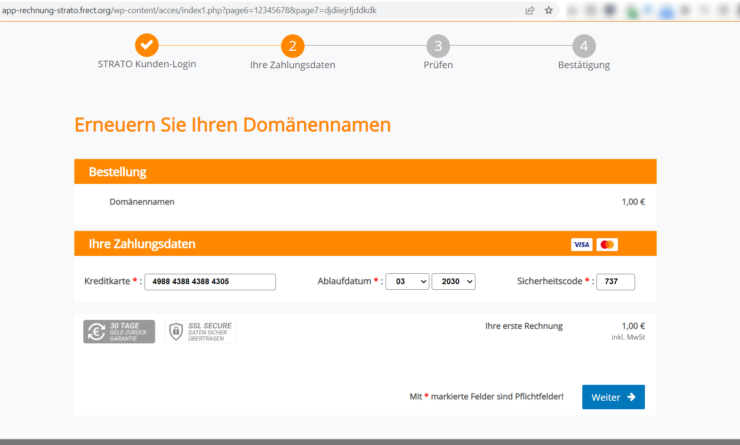Click the 1,00 € price in Bestellung row
This screenshot has height=445, width=740.
click(633, 202)
